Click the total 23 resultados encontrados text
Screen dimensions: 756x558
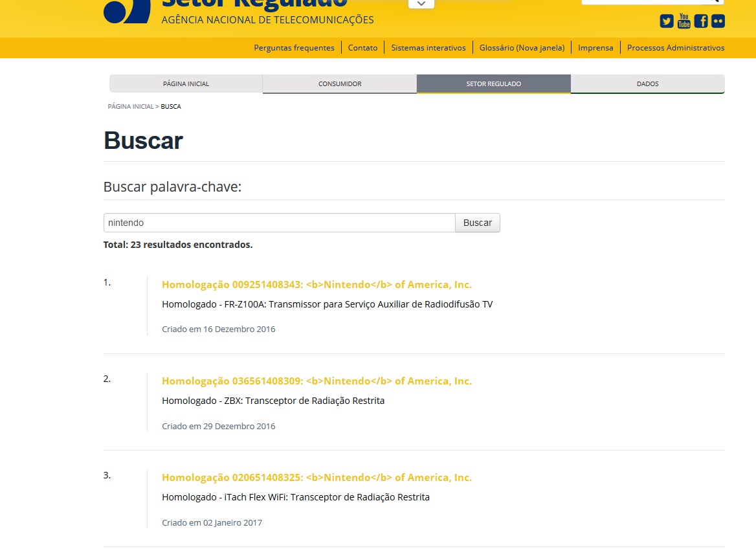click(178, 245)
